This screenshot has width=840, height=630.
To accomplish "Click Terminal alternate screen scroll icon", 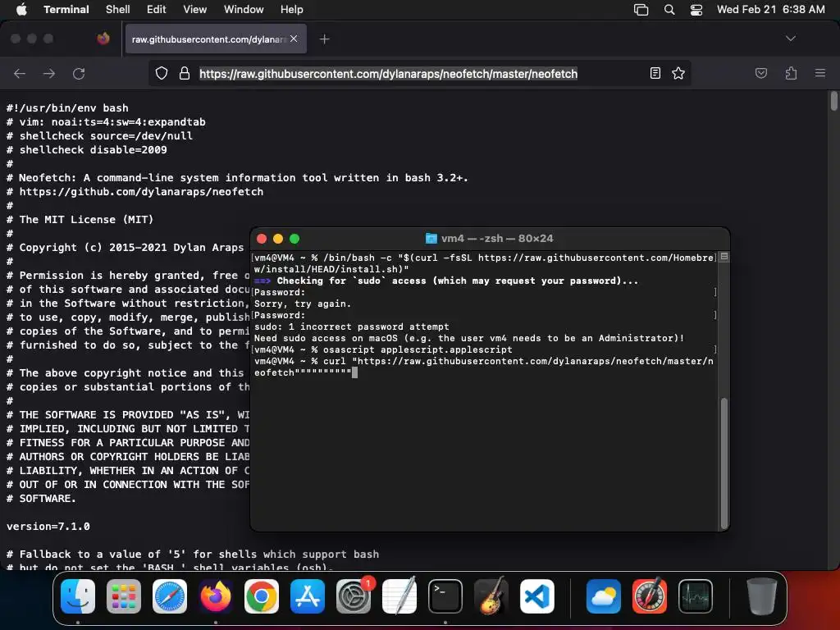I will (724, 257).
